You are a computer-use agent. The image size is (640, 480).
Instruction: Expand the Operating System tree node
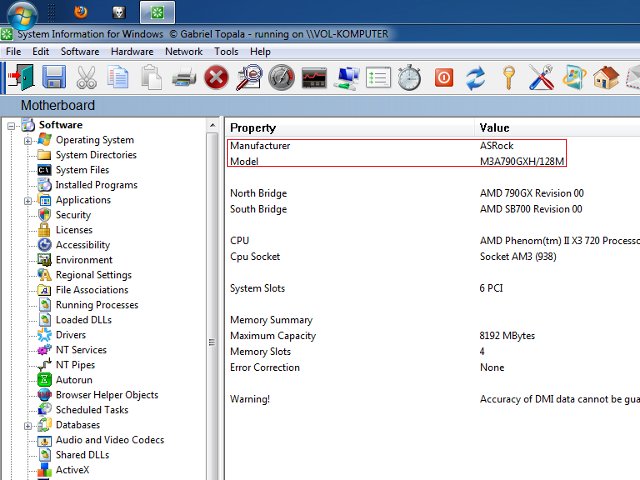click(29, 140)
